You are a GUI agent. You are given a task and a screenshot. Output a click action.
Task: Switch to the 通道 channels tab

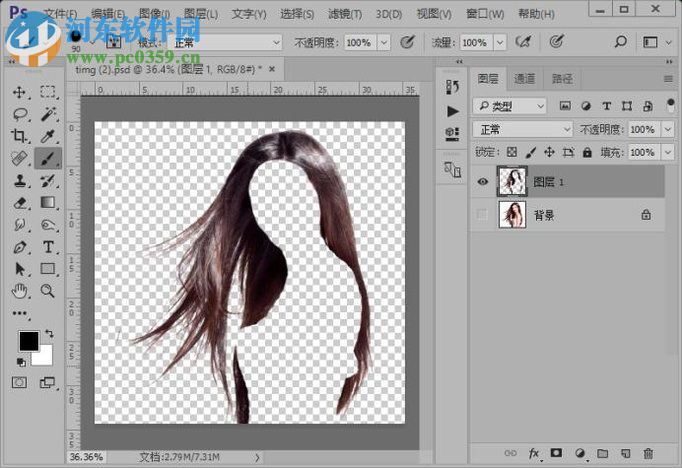(x=524, y=78)
